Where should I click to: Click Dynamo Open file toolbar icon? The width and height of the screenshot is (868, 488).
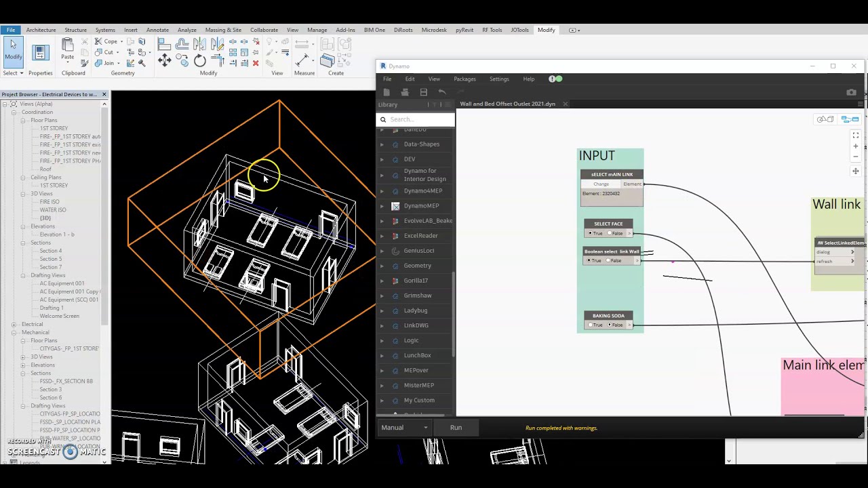(x=405, y=92)
